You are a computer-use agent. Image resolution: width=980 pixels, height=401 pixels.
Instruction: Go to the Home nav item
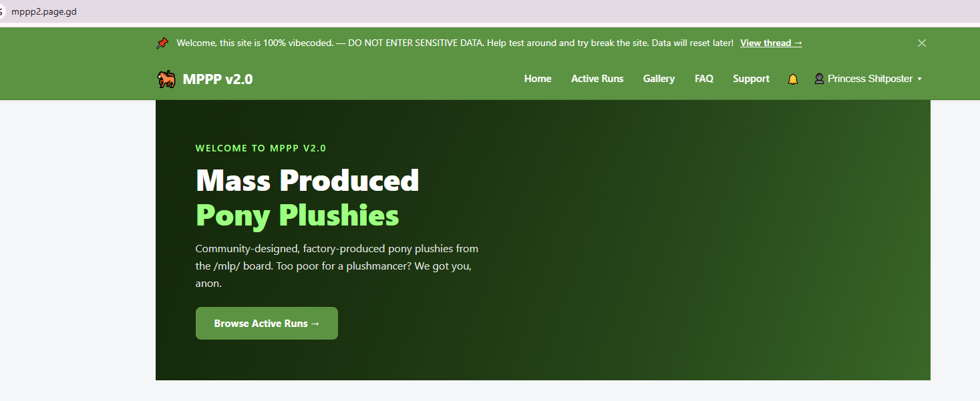[x=538, y=79]
